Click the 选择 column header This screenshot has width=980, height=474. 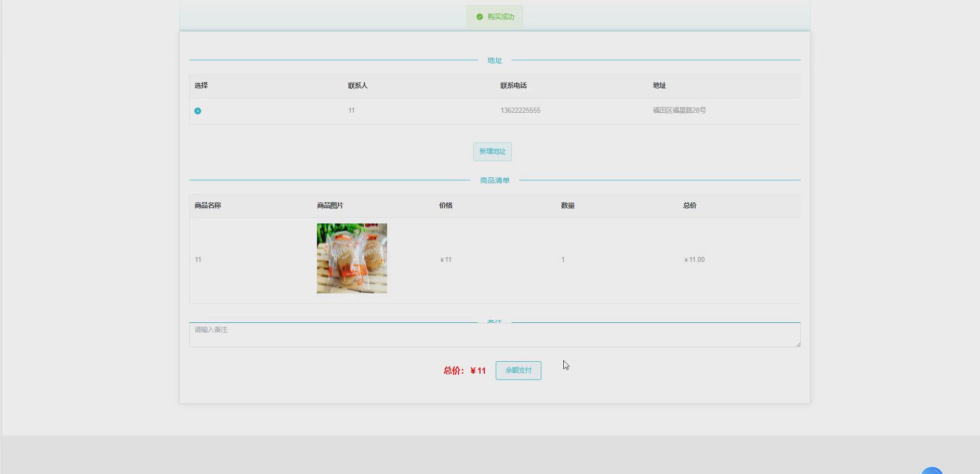point(201,85)
